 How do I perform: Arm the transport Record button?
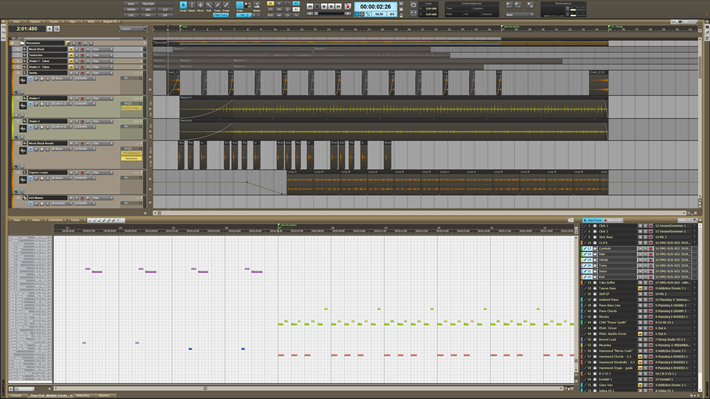point(348,6)
